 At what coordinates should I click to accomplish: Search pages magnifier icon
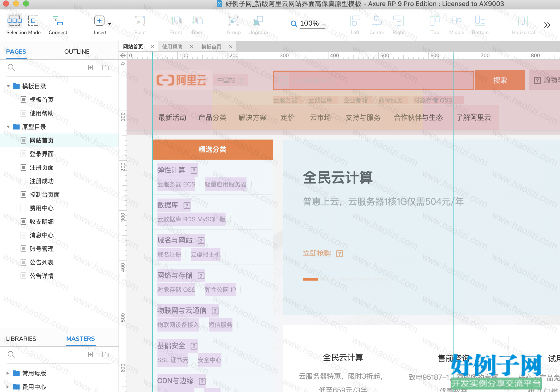(x=11, y=67)
